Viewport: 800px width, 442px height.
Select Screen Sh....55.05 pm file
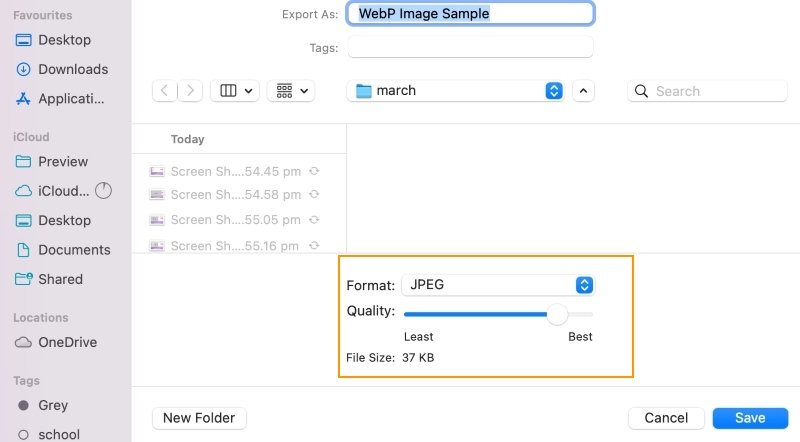[235, 220]
